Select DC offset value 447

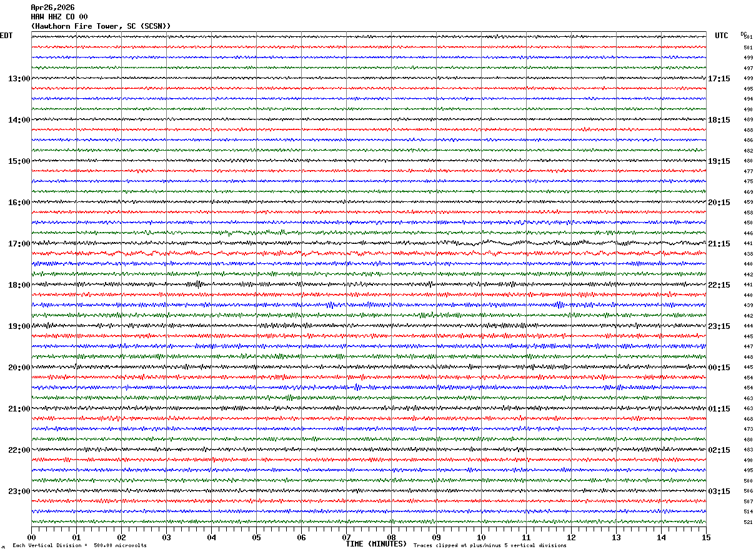coord(748,346)
